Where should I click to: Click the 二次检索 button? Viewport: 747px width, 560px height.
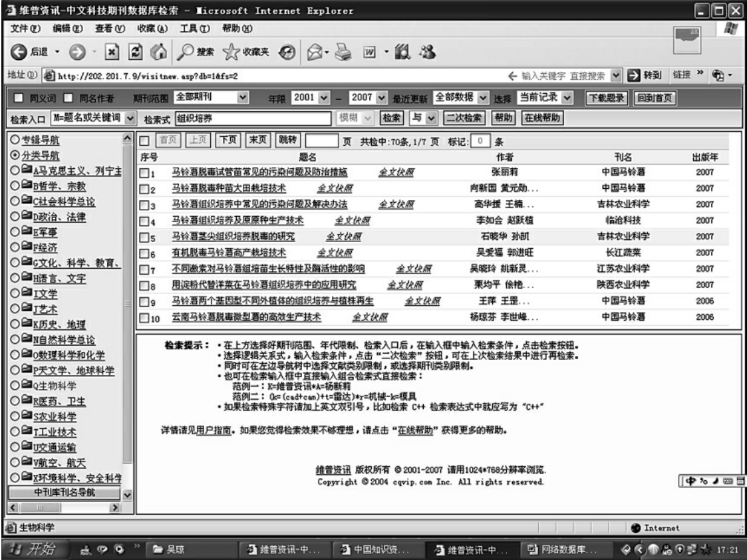(464, 118)
